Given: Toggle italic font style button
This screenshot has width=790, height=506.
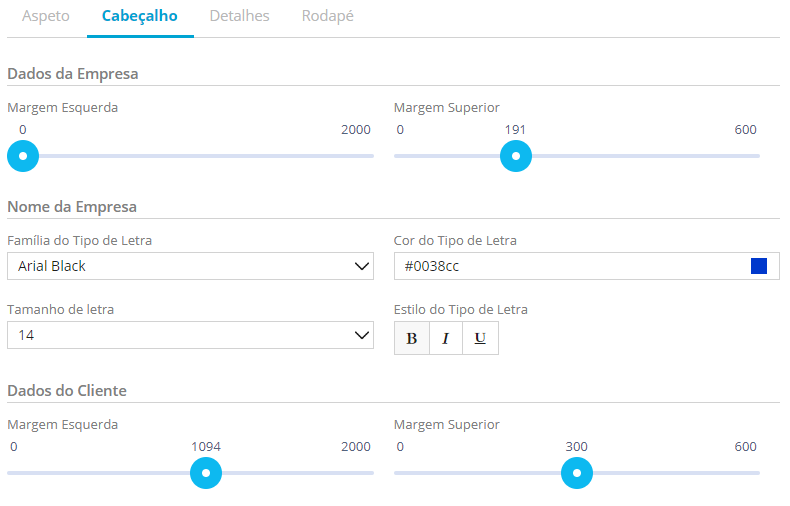Looking at the screenshot, I should 446,338.
